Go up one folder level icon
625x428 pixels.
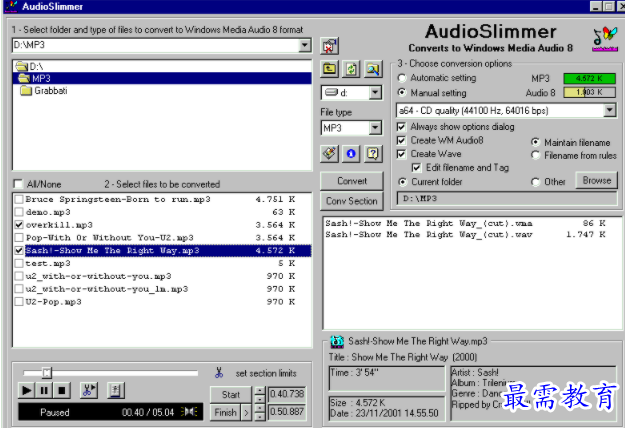tap(330, 70)
